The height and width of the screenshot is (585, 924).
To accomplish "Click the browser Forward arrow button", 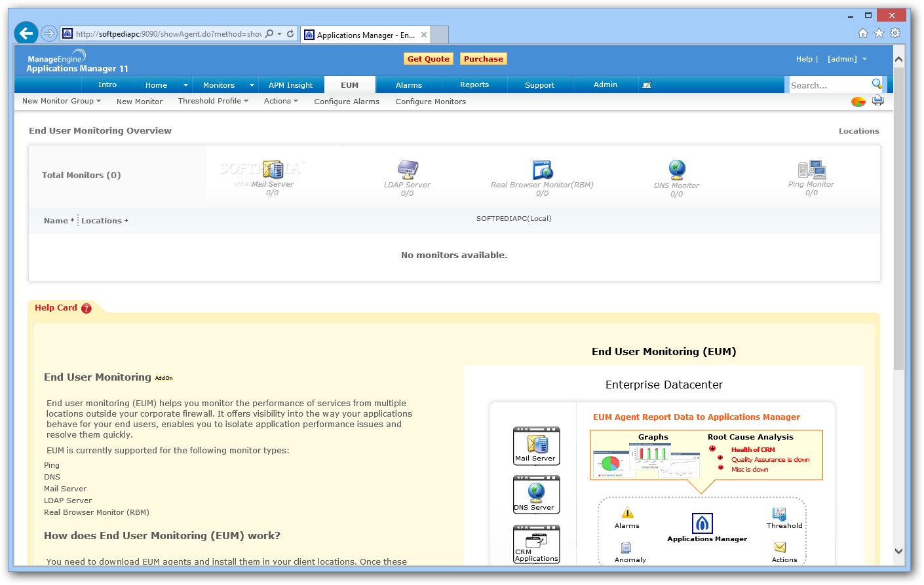I will pyautogui.click(x=48, y=33).
